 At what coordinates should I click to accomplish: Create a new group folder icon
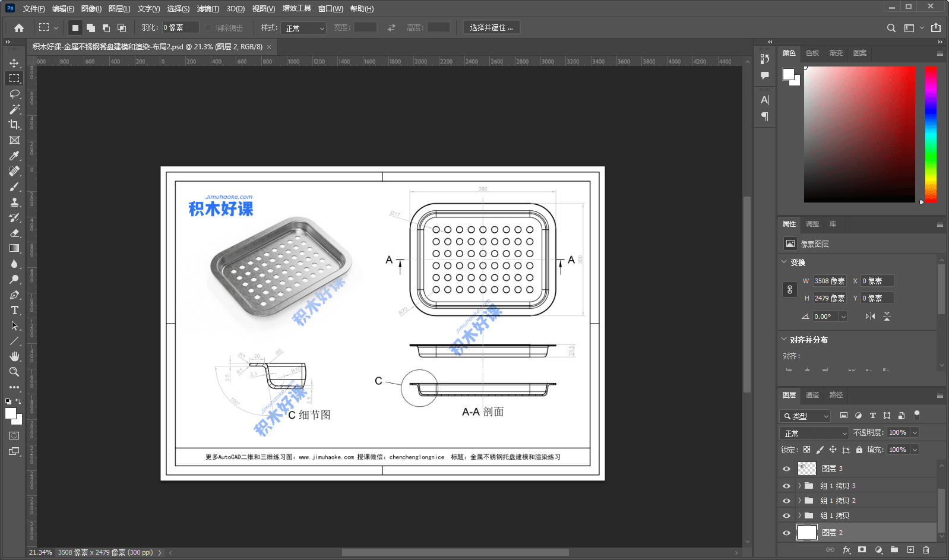pyautogui.click(x=894, y=550)
